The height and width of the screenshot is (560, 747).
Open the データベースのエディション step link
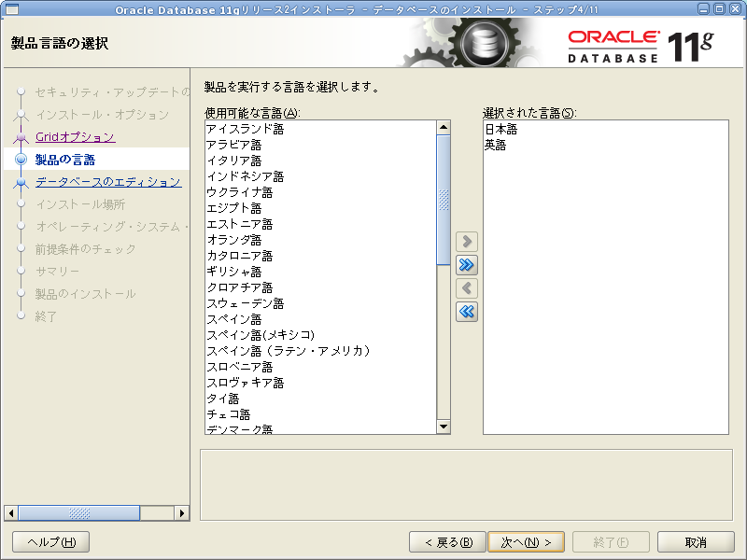(108, 182)
